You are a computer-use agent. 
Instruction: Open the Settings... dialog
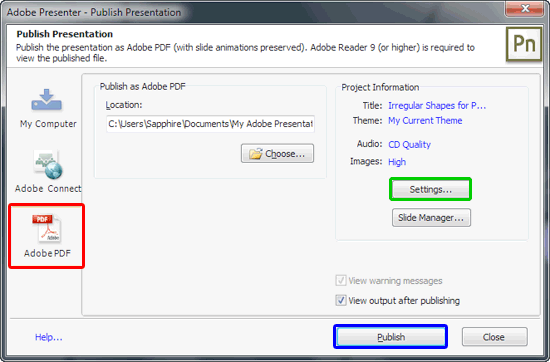[430, 189]
